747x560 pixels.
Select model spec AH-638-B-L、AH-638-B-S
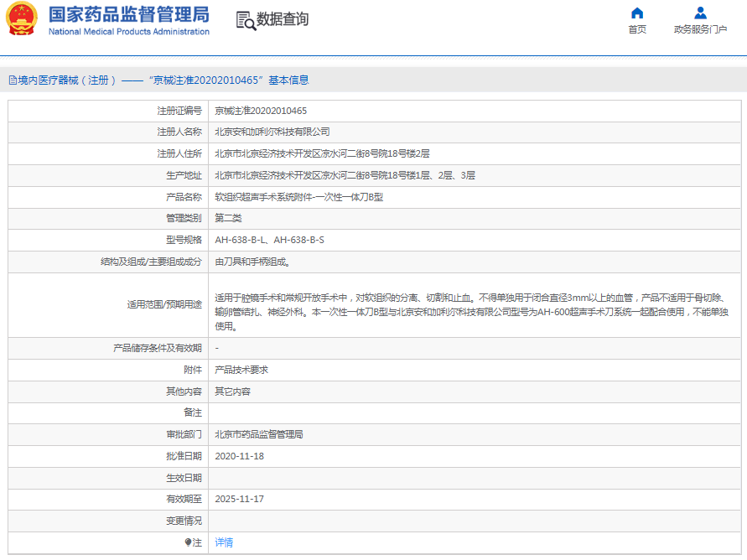click(x=269, y=240)
